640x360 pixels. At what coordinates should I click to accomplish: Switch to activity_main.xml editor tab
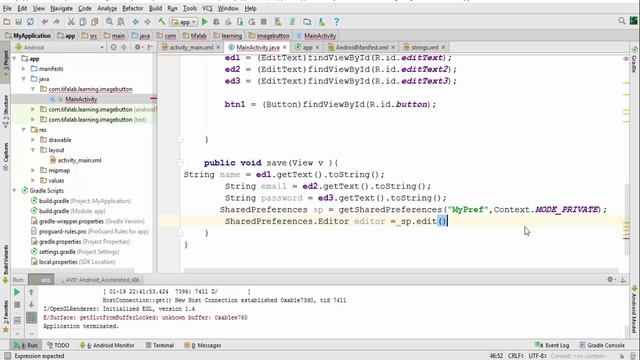191,47
